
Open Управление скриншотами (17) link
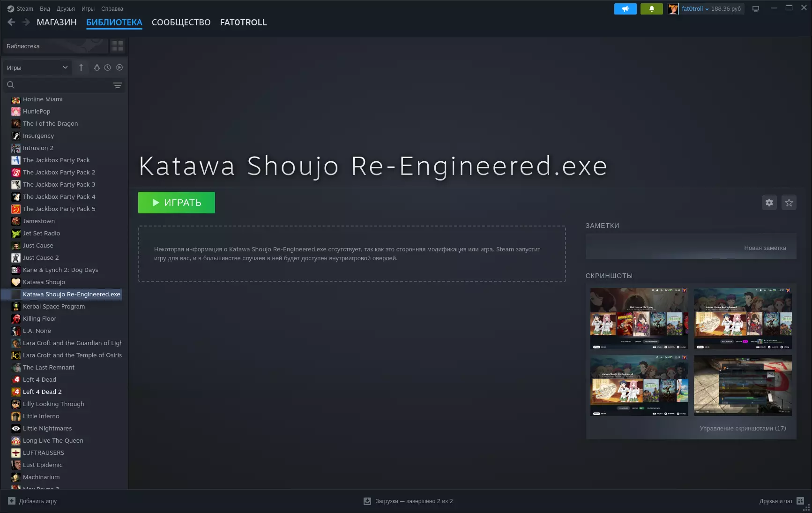[x=743, y=429]
